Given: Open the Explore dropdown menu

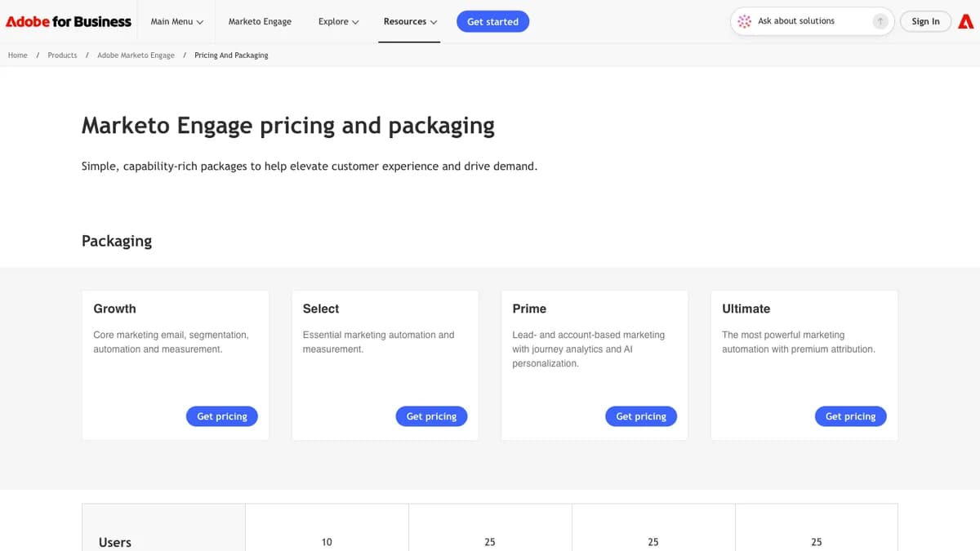Looking at the screenshot, I should 338,22.
